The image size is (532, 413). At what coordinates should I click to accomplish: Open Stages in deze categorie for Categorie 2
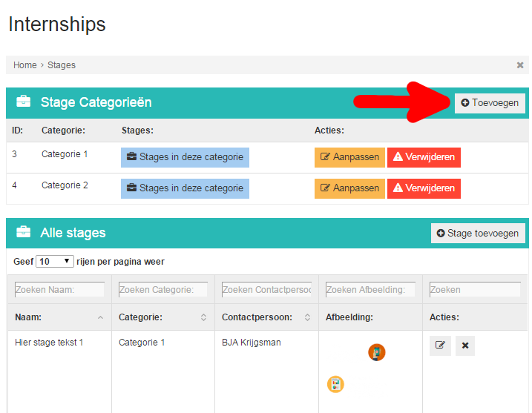point(185,188)
